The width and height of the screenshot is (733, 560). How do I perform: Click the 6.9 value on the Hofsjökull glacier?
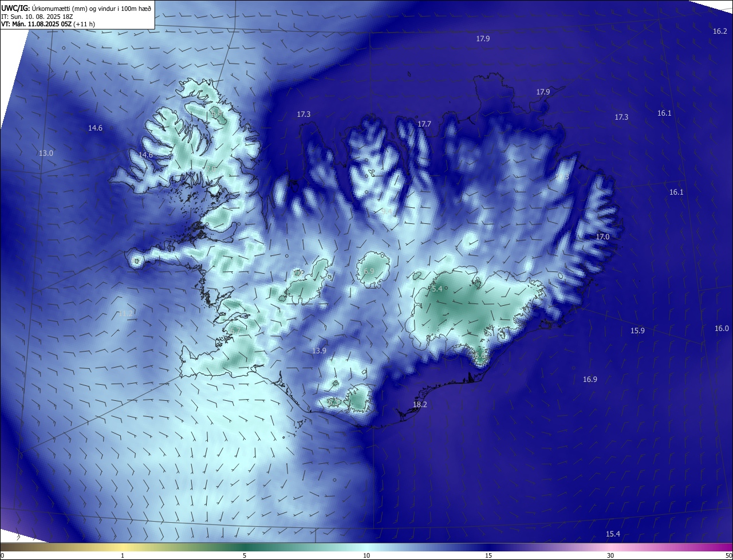coord(369,271)
